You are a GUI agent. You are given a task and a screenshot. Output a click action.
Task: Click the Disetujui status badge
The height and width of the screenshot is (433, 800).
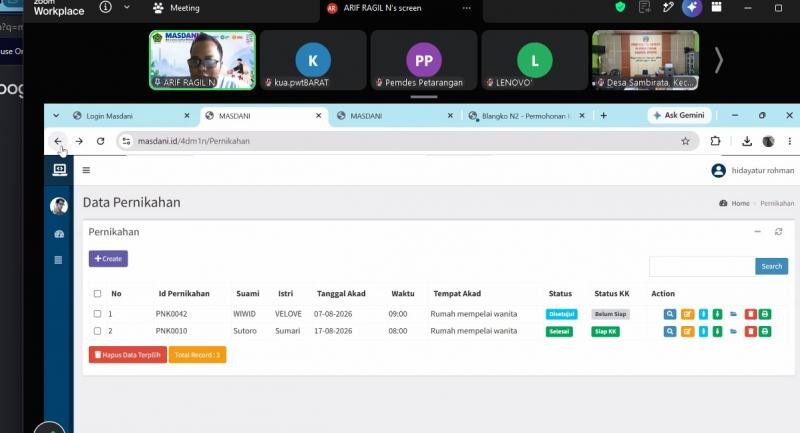561,314
